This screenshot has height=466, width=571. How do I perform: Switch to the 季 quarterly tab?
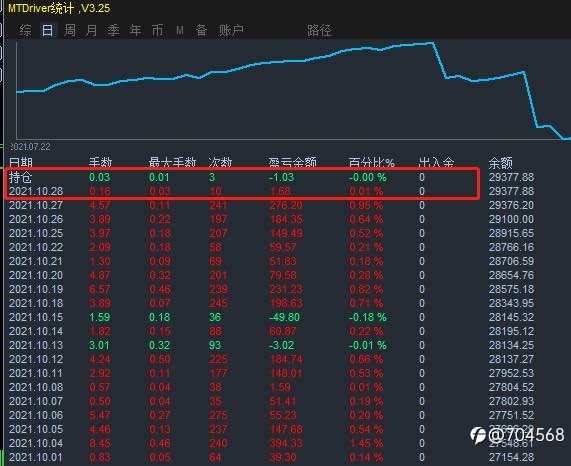coord(114,30)
